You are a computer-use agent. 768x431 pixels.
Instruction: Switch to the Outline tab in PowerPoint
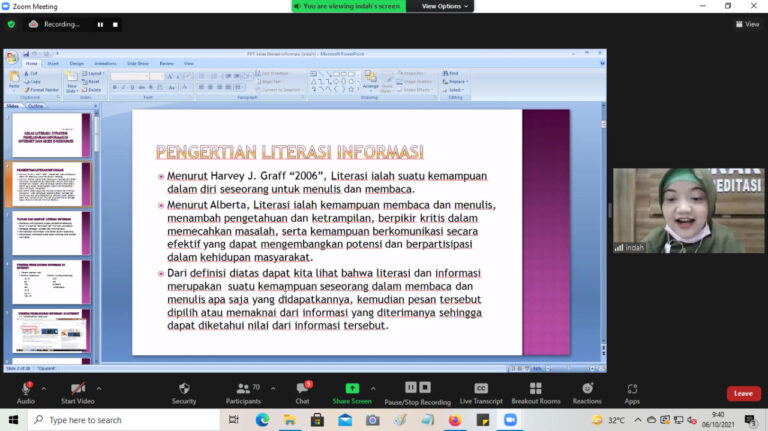[35, 105]
